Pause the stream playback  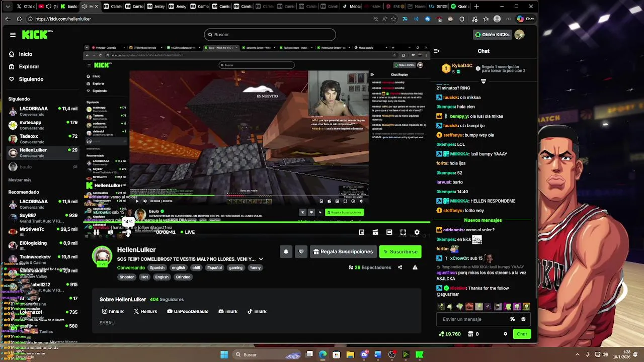coord(96,232)
